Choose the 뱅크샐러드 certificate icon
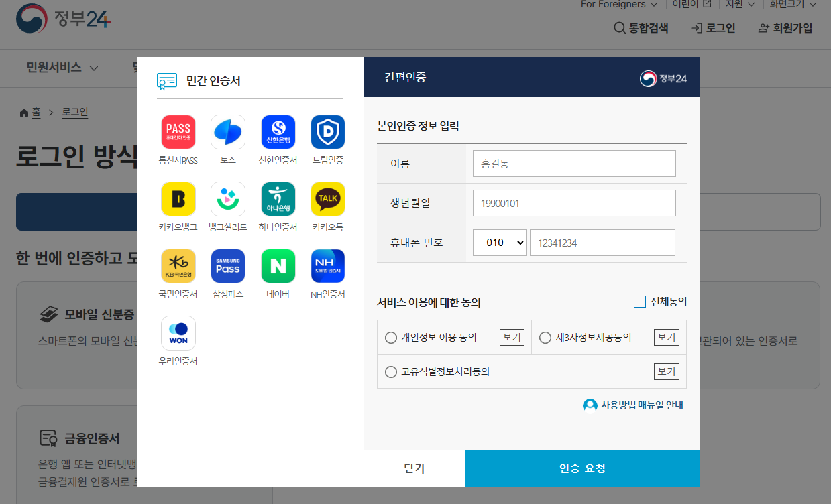 228,199
